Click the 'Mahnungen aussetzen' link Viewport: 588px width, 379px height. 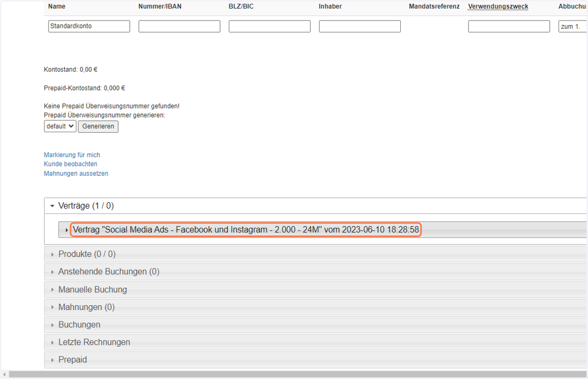[x=76, y=173]
